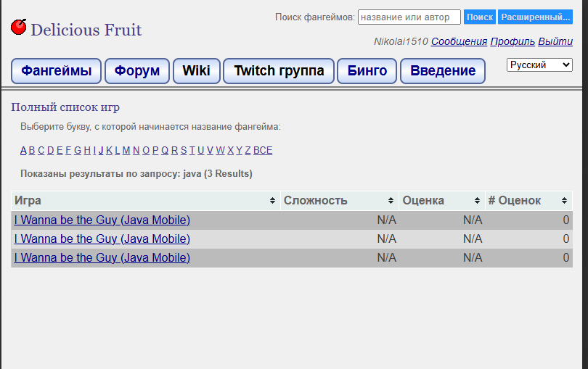Click the blue Поиск button
Screen dimensions: 588x369
[480, 17]
